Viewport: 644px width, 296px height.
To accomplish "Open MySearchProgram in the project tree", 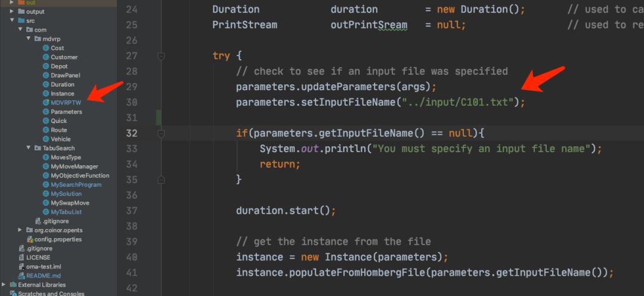I will click(76, 184).
